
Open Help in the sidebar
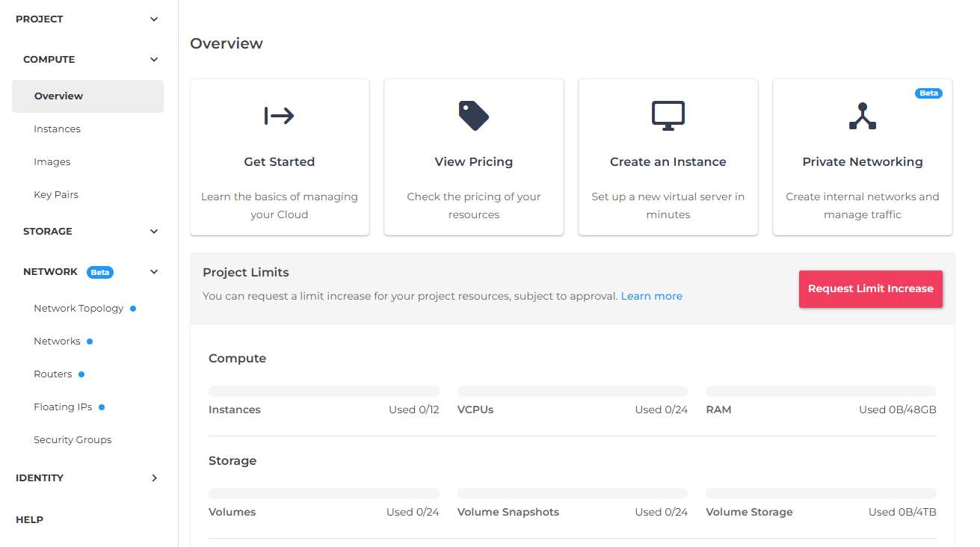pos(30,520)
